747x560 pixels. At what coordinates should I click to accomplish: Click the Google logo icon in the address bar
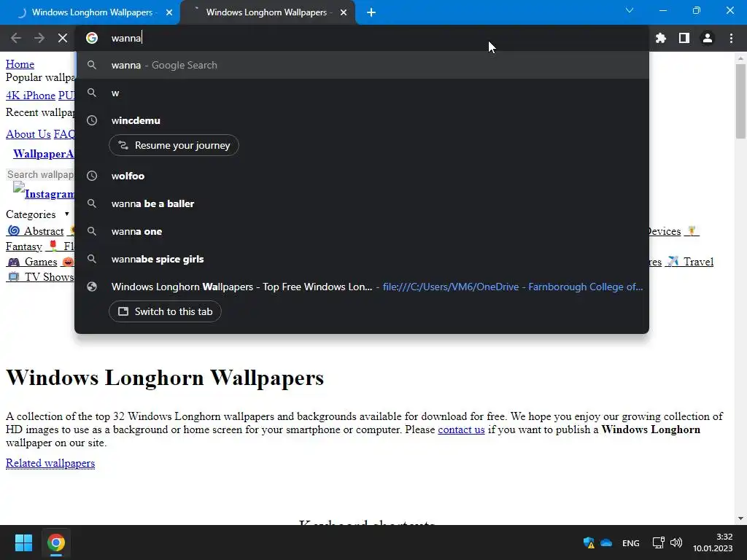click(92, 38)
